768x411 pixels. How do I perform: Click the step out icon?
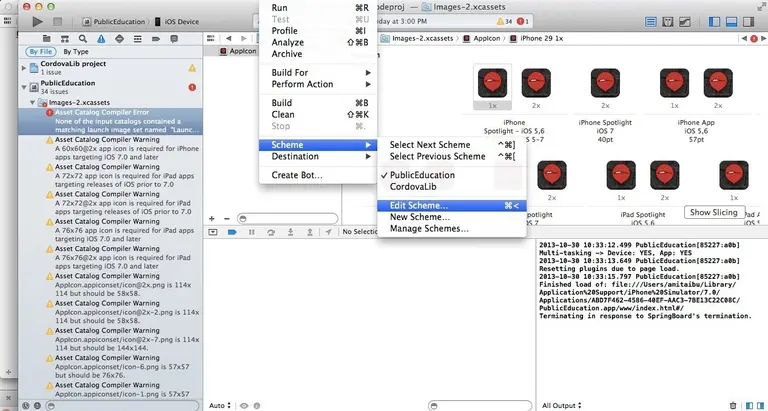tap(310, 232)
